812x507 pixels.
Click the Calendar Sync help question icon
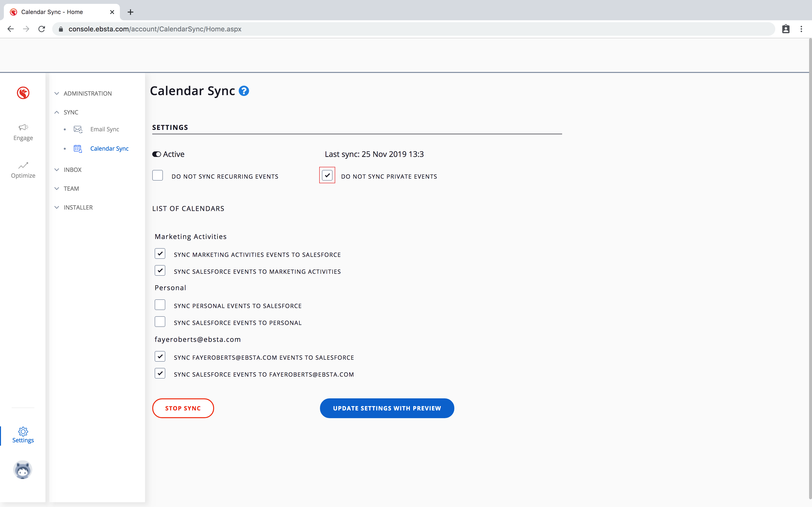tap(244, 91)
